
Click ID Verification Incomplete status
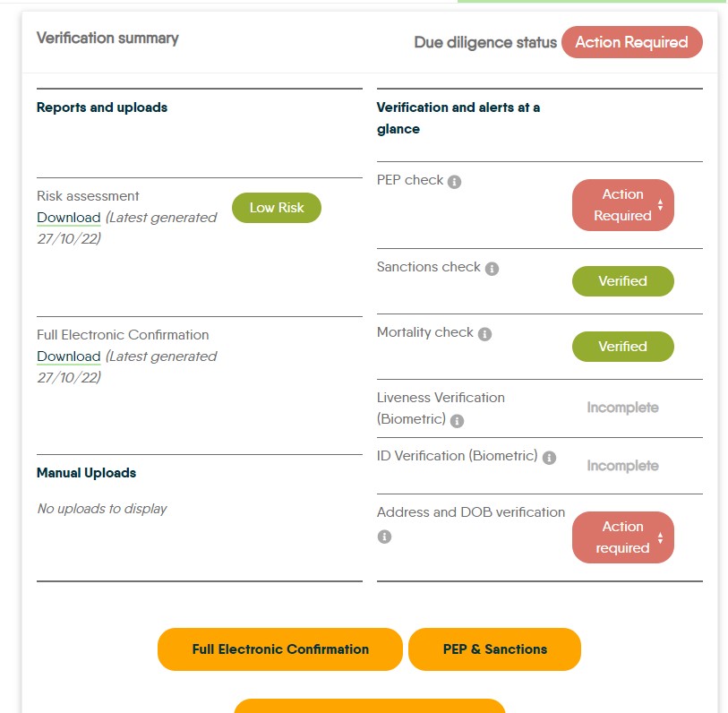pos(622,466)
